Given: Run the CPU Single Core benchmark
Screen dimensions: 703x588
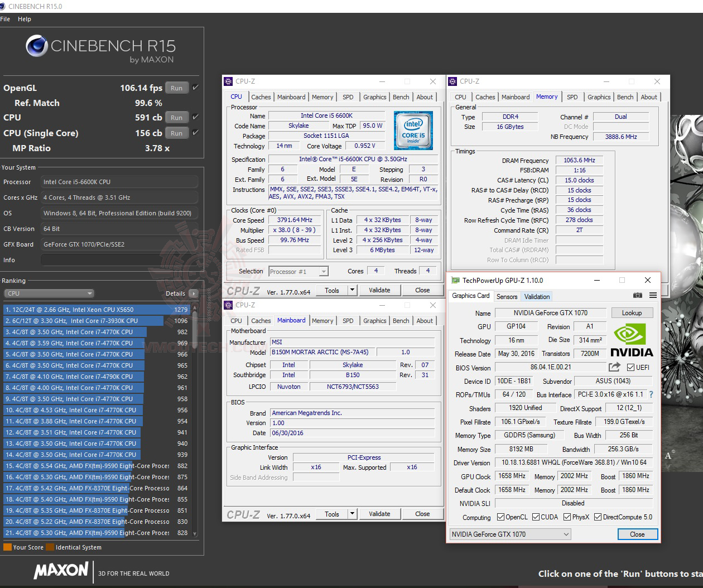Looking at the screenshot, I should [x=176, y=133].
